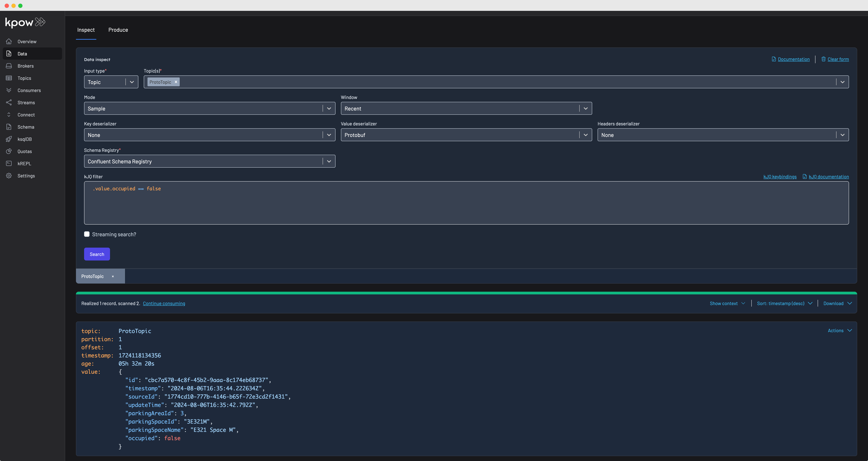Open the Streams panel
868x461 pixels.
(9, 102)
